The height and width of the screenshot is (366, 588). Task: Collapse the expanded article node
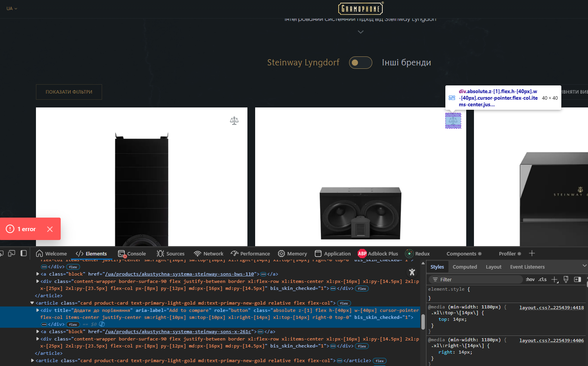(32, 303)
